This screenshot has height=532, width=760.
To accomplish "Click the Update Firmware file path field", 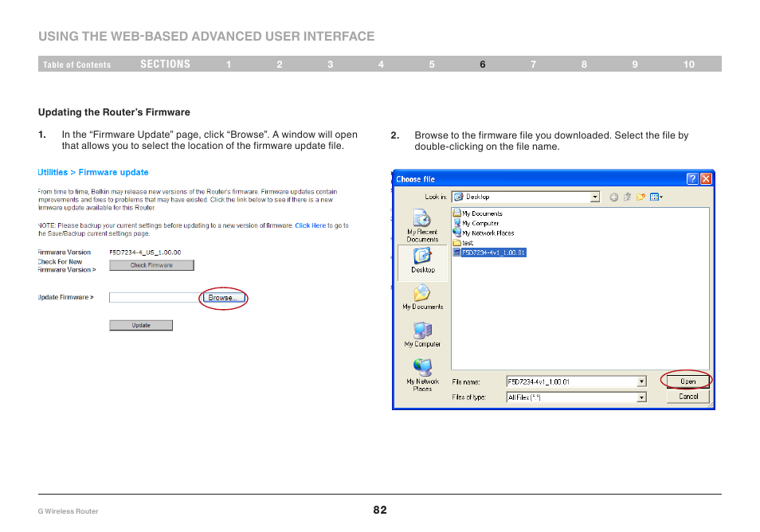I will tap(155, 298).
